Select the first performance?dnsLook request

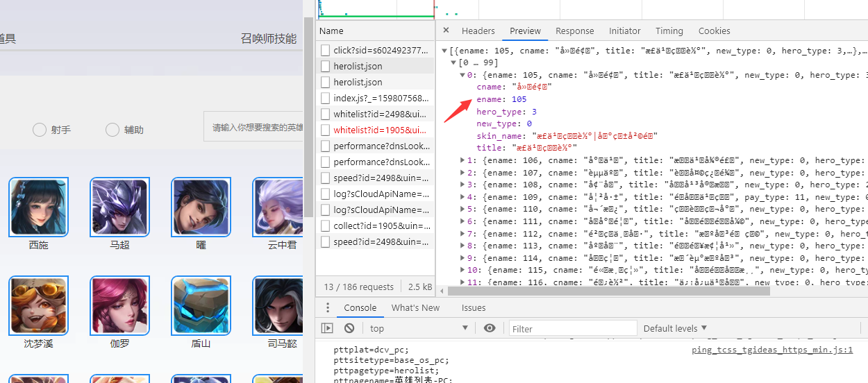[x=376, y=146]
